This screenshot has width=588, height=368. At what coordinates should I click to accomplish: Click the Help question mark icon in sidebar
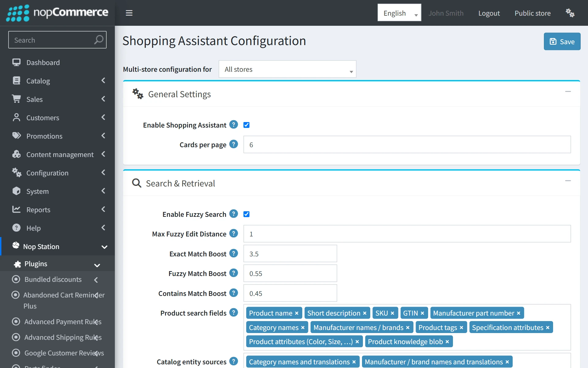tap(16, 228)
